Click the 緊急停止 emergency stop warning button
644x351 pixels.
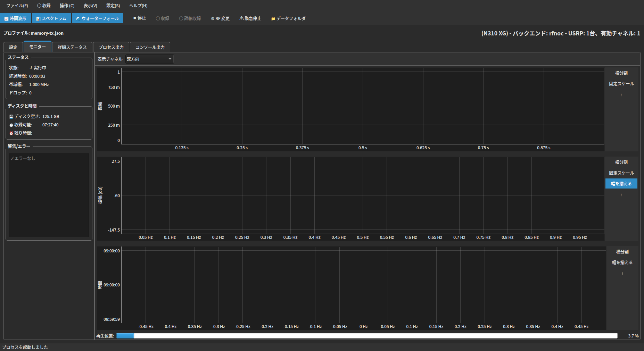point(250,18)
